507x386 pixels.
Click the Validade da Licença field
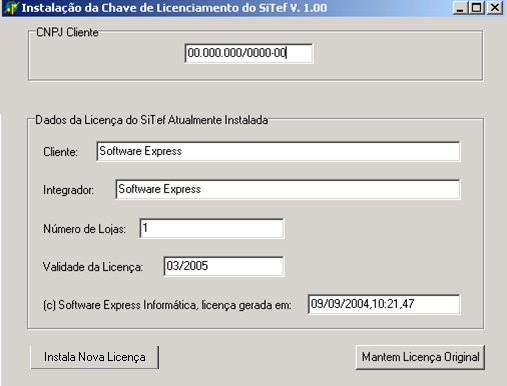(x=224, y=266)
